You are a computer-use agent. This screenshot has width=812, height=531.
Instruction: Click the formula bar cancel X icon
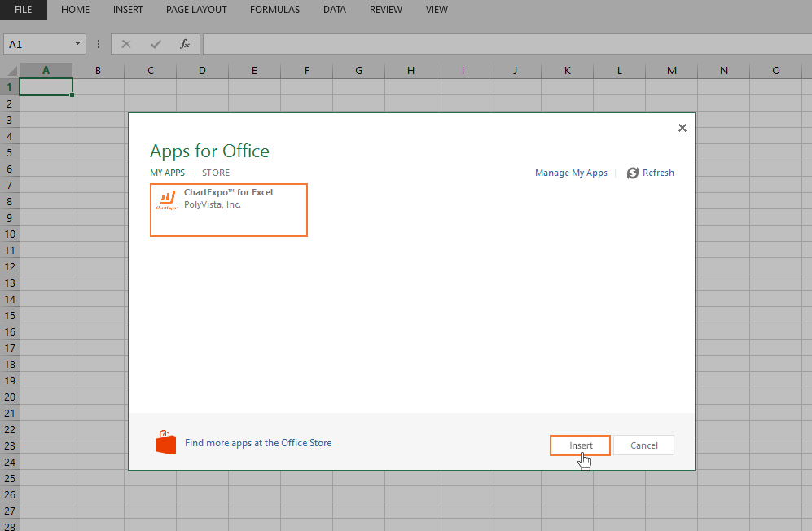(x=126, y=44)
